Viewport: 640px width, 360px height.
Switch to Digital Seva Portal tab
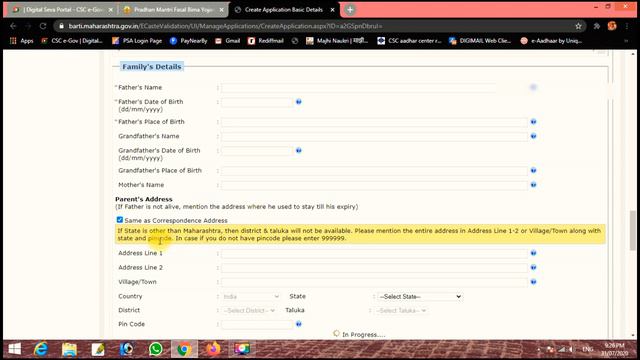pyautogui.click(x=62, y=9)
